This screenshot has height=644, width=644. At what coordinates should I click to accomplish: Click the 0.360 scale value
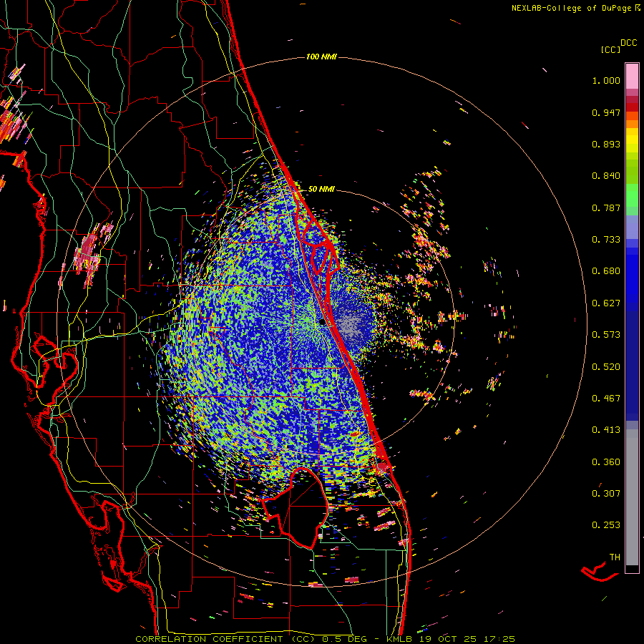pyautogui.click(x=606, y=462)
